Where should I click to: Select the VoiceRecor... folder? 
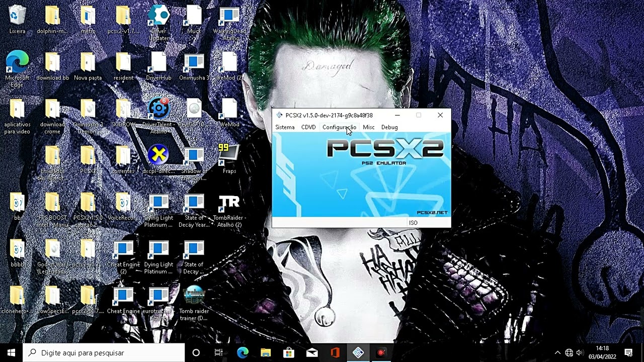[123, 207]
